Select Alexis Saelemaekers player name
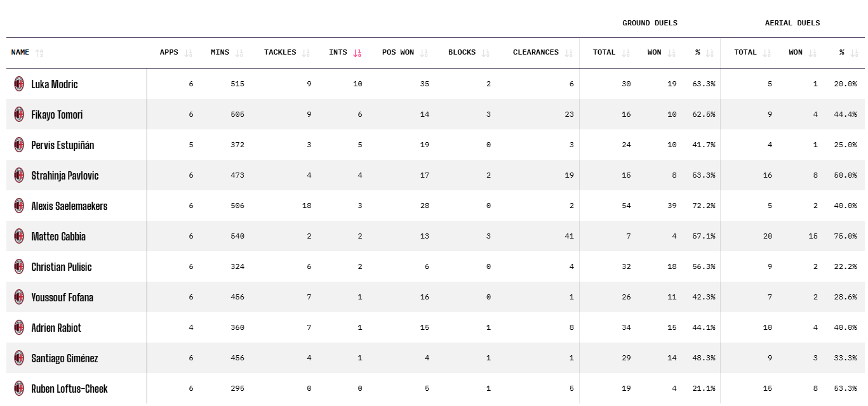Screen dimensions: 868x406 coord(69,206)
